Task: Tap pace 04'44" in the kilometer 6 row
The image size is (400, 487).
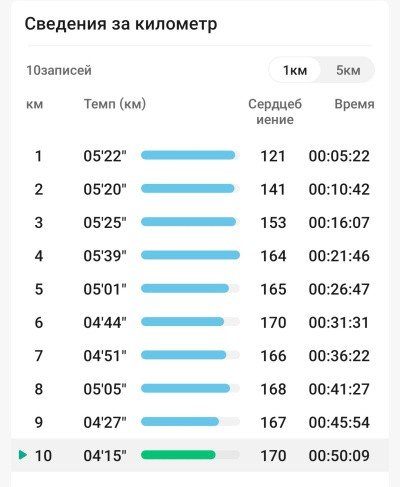Action: coord(105,322)
